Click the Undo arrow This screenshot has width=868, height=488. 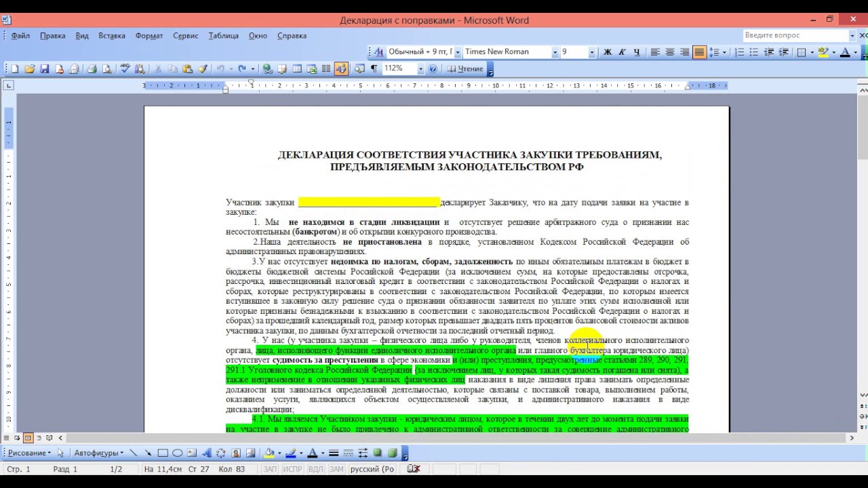pyautogui.click(x=220, y=68)
